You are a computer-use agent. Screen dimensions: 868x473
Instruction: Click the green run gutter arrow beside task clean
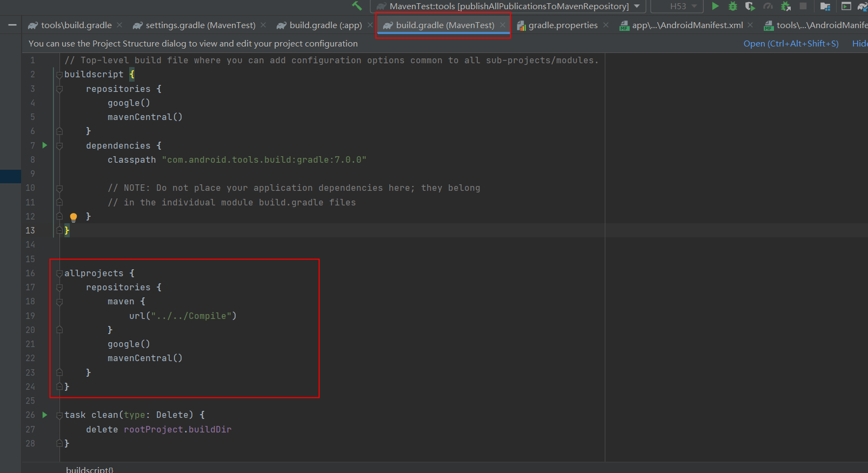pos(45,415)
